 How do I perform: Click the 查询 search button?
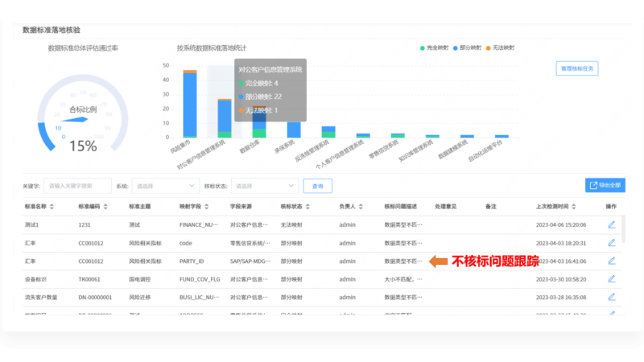click(x=317, y=186)
